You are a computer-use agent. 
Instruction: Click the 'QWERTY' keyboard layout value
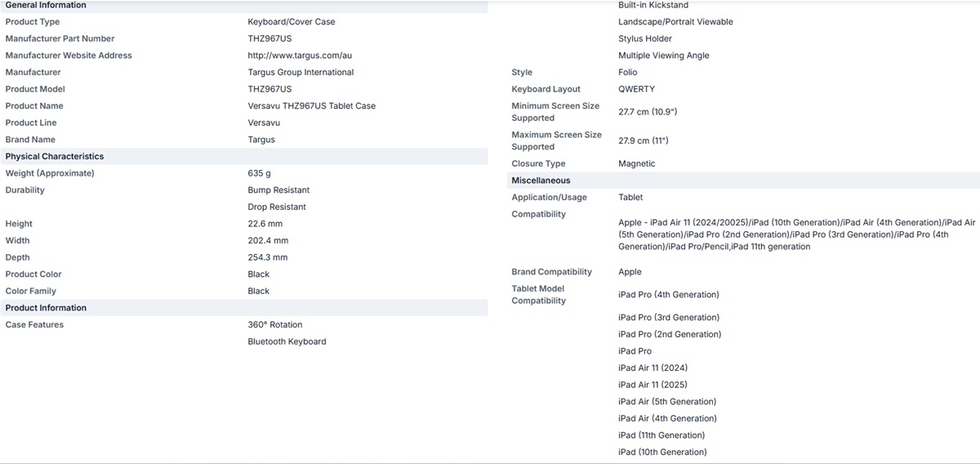tap(637, 89)
